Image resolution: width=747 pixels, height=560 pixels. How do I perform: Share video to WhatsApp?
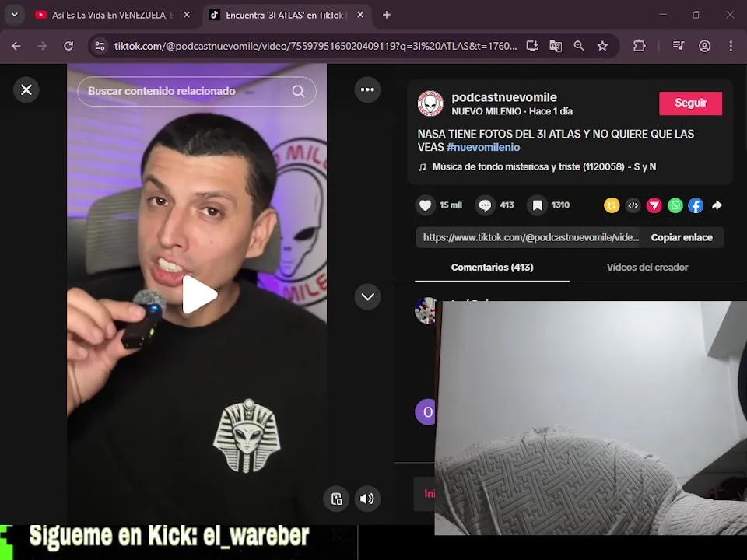pyautogui.click(x=675, y=205)
